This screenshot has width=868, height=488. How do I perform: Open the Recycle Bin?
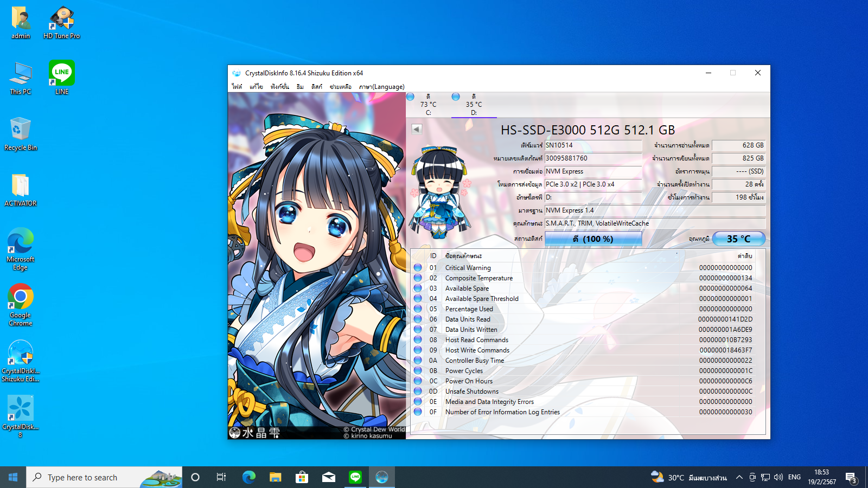coord(21,134)
